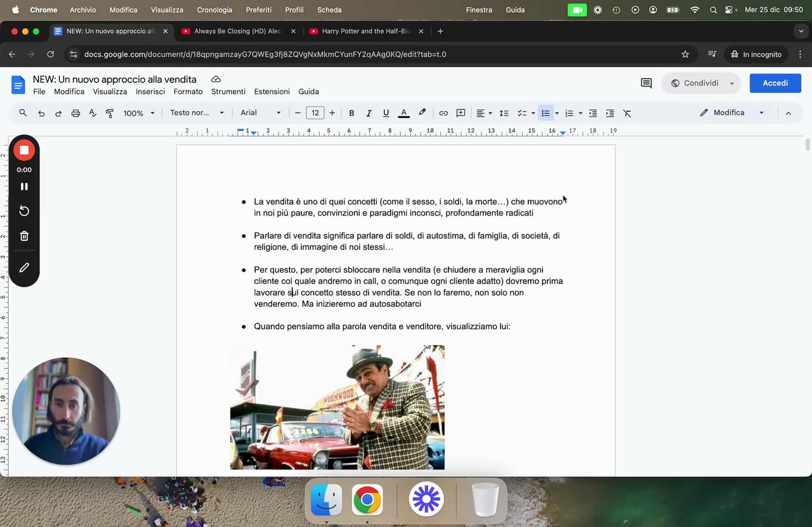The image size is (812, 527).
Task: Add a comment using the toolbar icon
Action: (x=461, y=113)
